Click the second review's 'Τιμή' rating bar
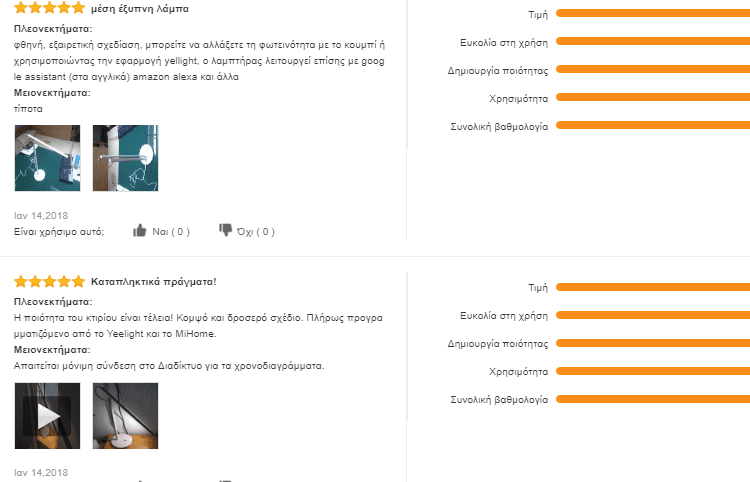750x482 pixels. click(652, 287)
